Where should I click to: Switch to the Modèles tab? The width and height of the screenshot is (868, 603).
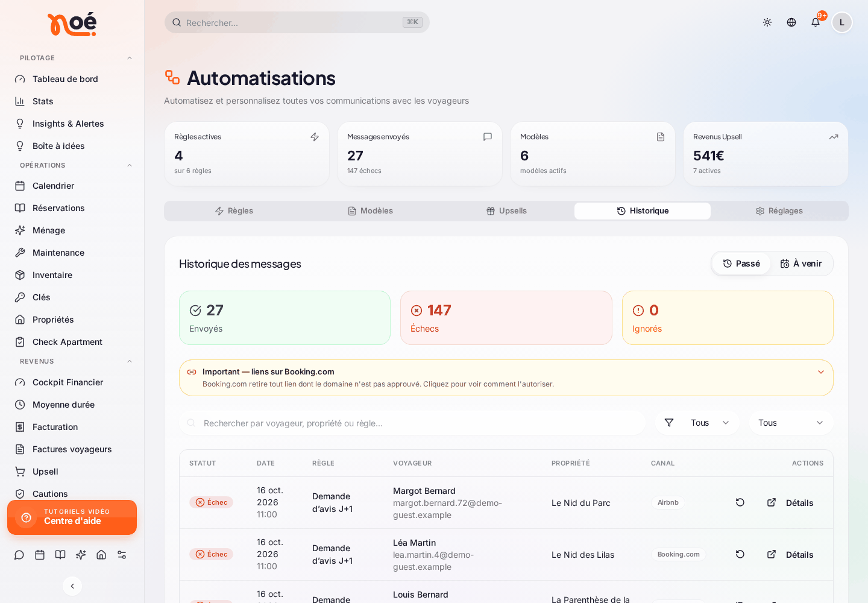[x=370, y=211]
